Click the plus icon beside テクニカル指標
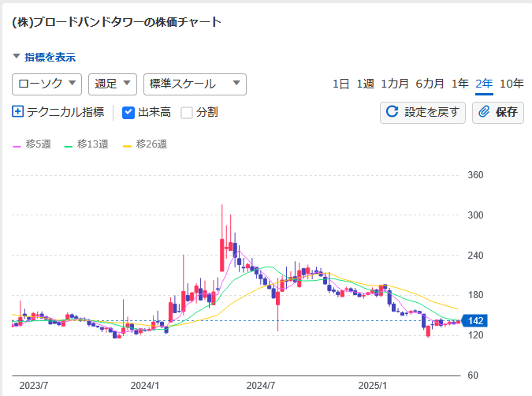Image resolution: width=532 pixels, height=396 pixels. [x=17, y=111]
